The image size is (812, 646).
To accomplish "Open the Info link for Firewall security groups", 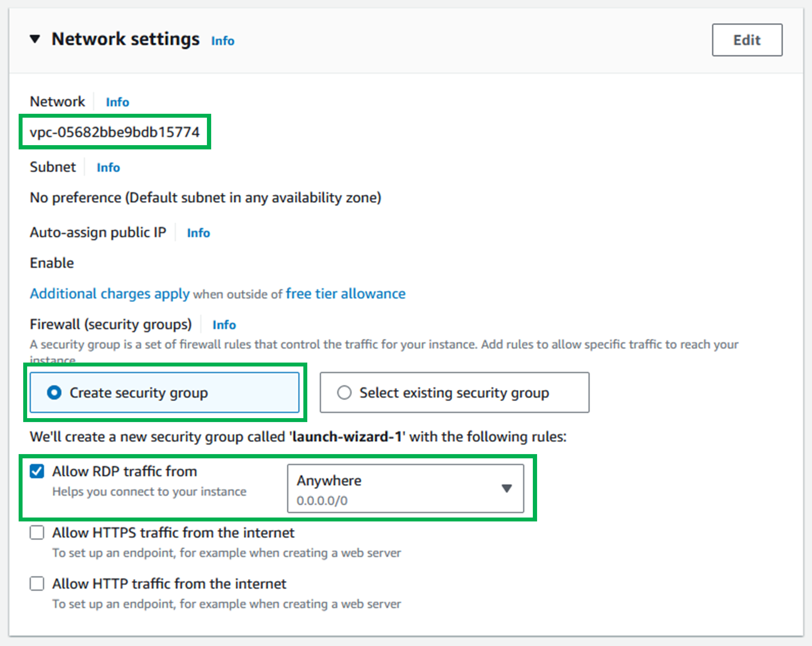I will pyautogui.click(x=224, y=325).
